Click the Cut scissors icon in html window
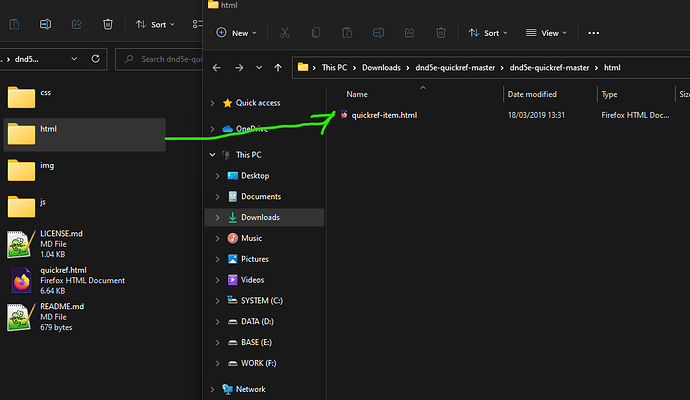This screenshot has height=400, width=690. [285, 33]
